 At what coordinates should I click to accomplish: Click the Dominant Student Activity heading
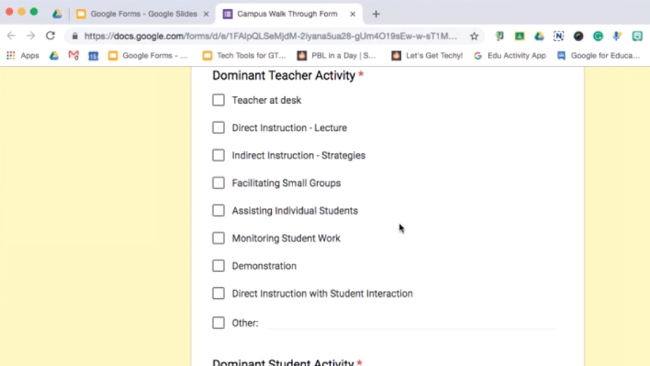pyautogui.click(x=283, y=362)
